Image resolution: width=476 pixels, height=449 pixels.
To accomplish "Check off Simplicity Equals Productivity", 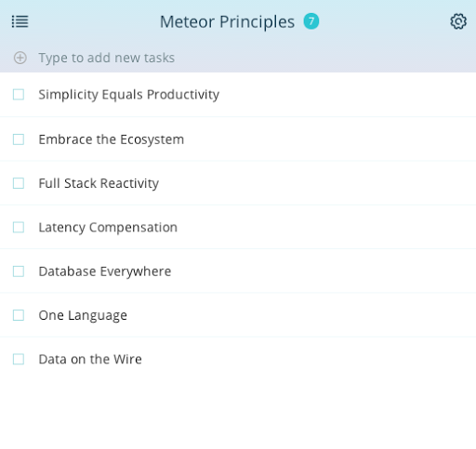I will 19,95.
